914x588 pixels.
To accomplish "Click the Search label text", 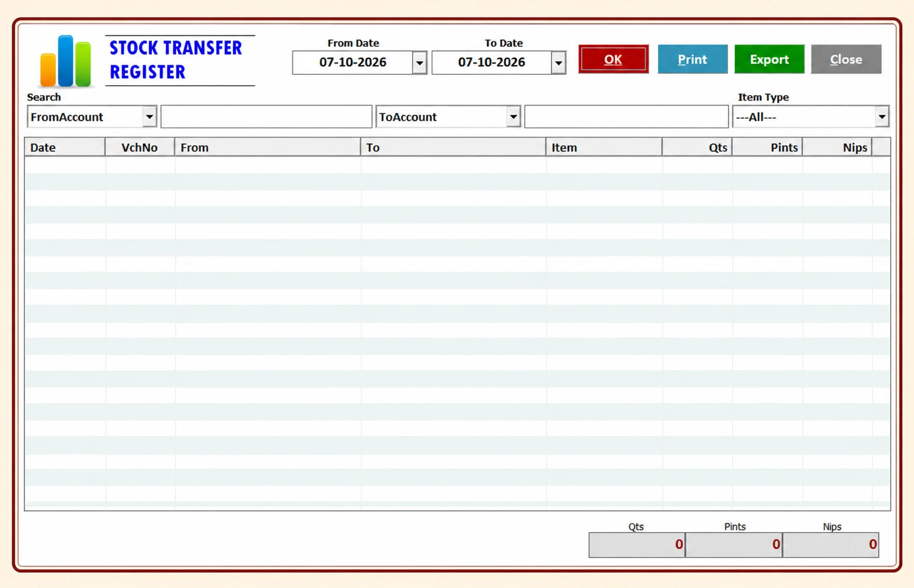I will tap(44, 97).
